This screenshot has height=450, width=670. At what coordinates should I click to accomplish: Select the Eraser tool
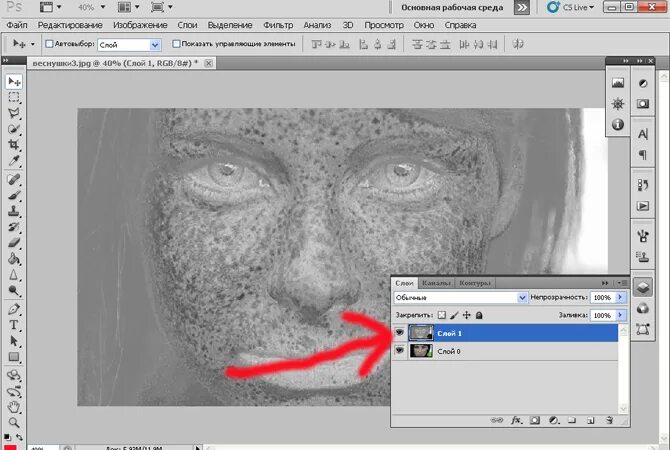click(14, 243)
